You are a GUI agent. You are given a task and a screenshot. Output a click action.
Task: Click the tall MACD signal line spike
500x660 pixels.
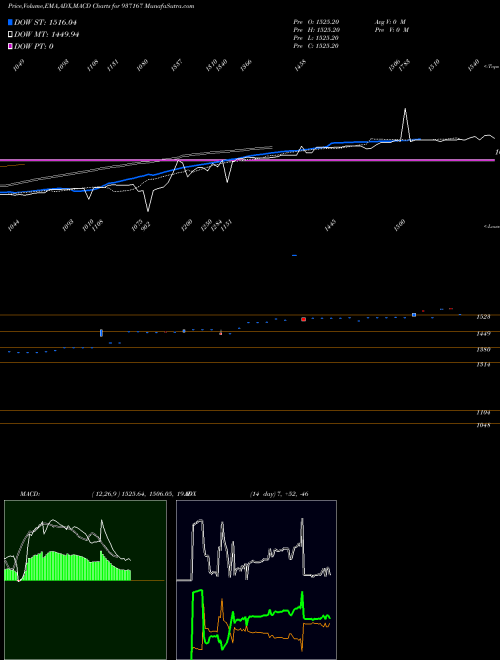pos(101,522)
